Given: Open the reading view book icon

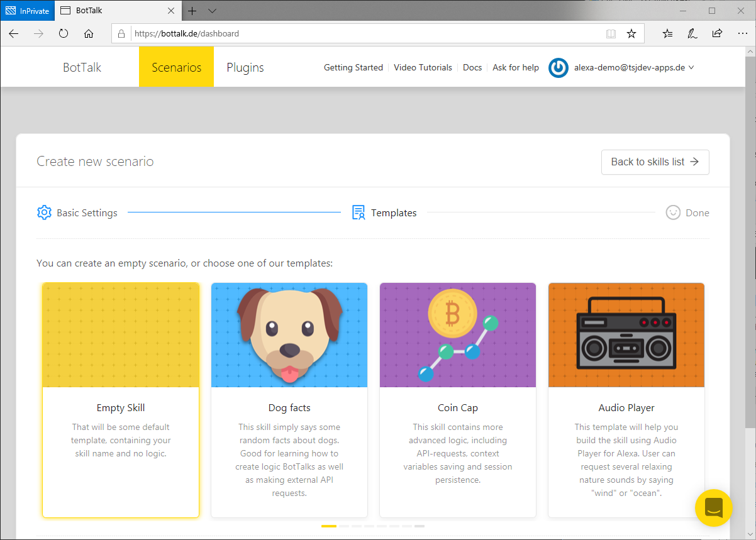Looking at the screenshot, I should (611, 34).
